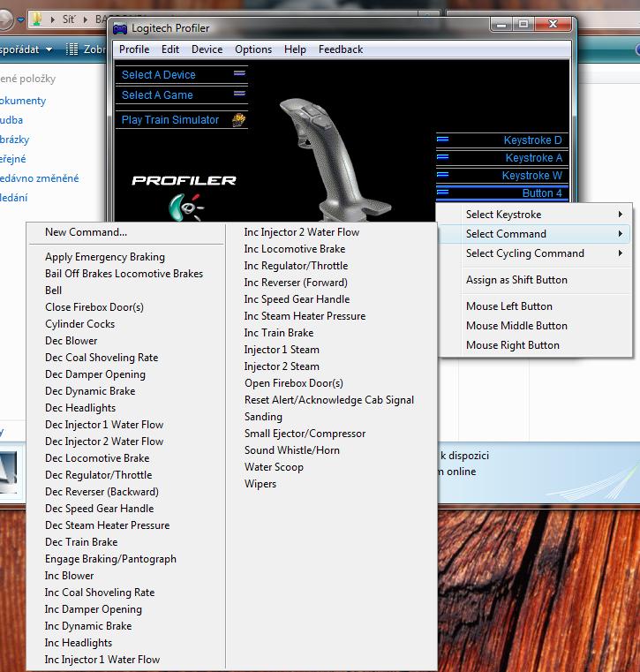
Task: Select Sound Whistle/Horn command
Action: [292, 450]
